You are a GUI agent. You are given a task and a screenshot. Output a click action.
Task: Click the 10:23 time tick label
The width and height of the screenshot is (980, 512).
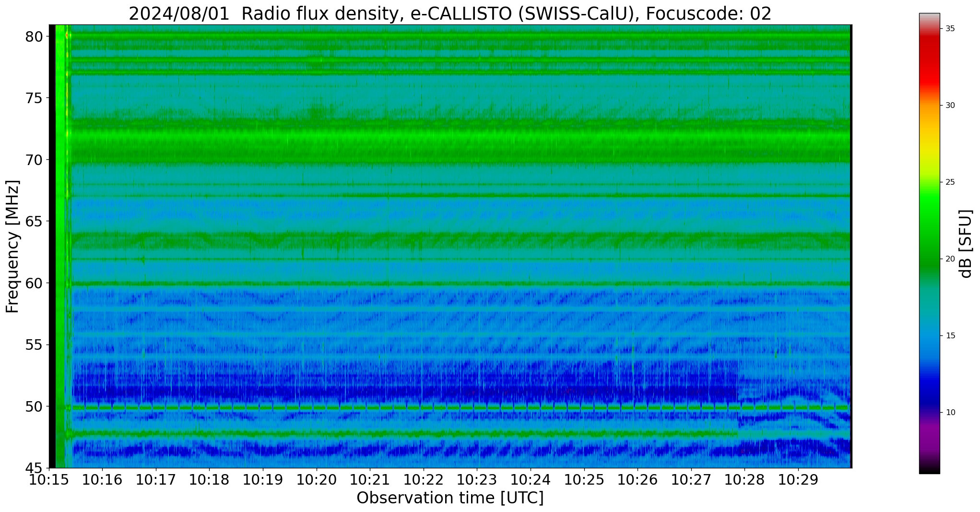tap(477, 480)
